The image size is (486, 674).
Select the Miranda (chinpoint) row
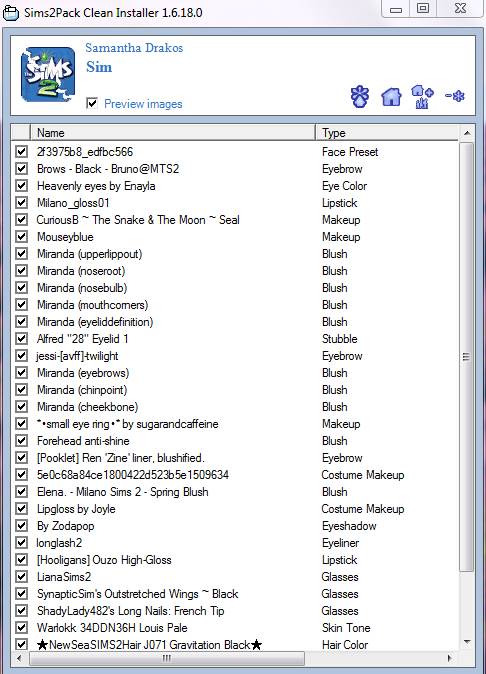click(x=235, y=390)
